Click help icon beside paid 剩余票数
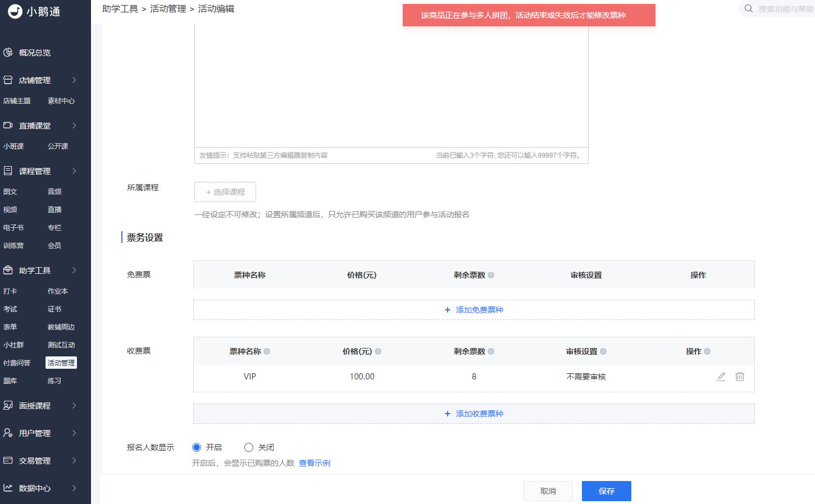Image resolution: width=815 pixels, height=504 pixels. (491, 351)
